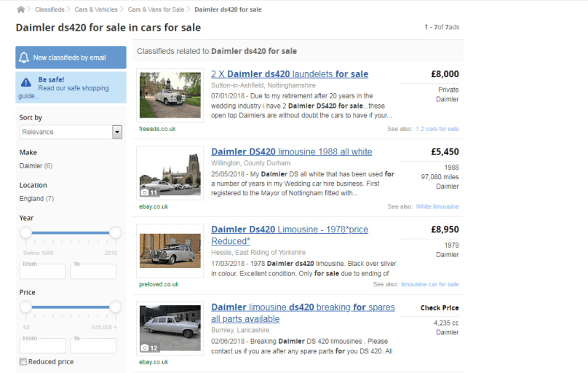588x373 pixels.
Task: Click the Price slider right handle
Action: (115, 307)
